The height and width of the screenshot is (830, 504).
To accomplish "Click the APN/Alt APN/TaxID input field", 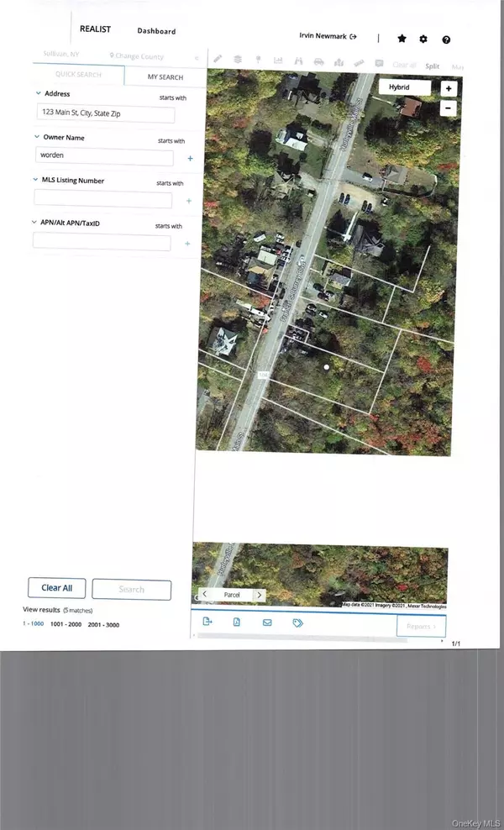I will pos(102,242).
